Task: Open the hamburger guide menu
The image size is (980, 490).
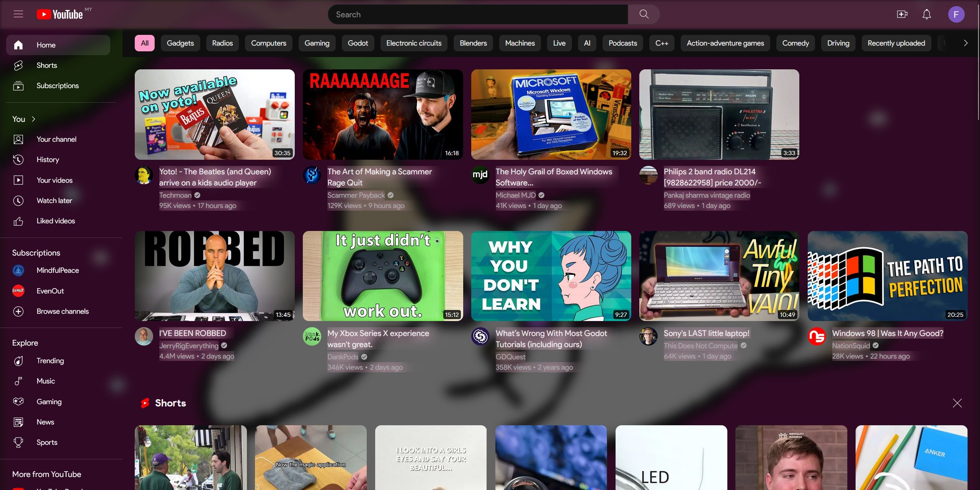Action: 18,14
